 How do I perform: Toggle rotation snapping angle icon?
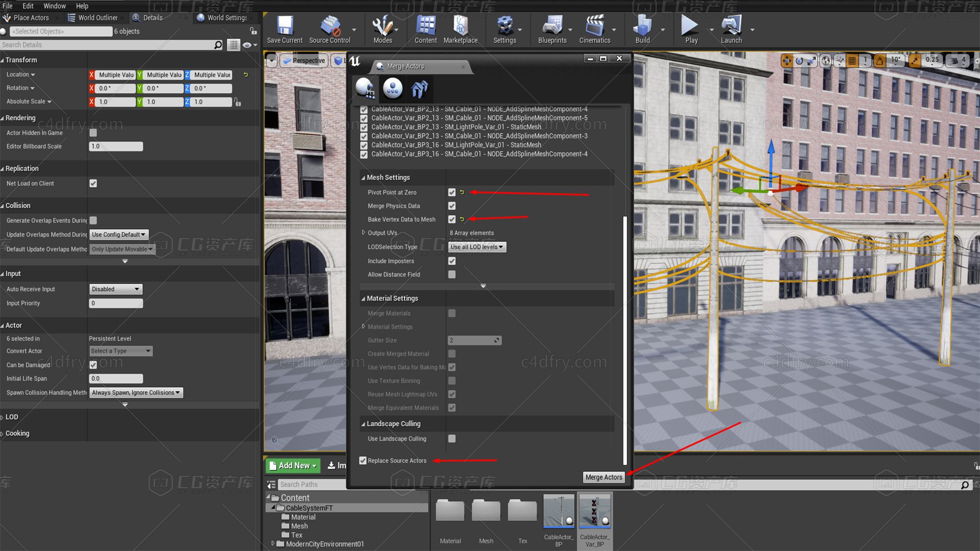pos(880,61)
